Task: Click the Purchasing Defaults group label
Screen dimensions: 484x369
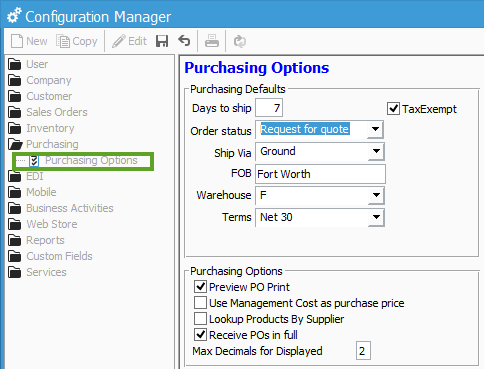Action: point(238,89)
